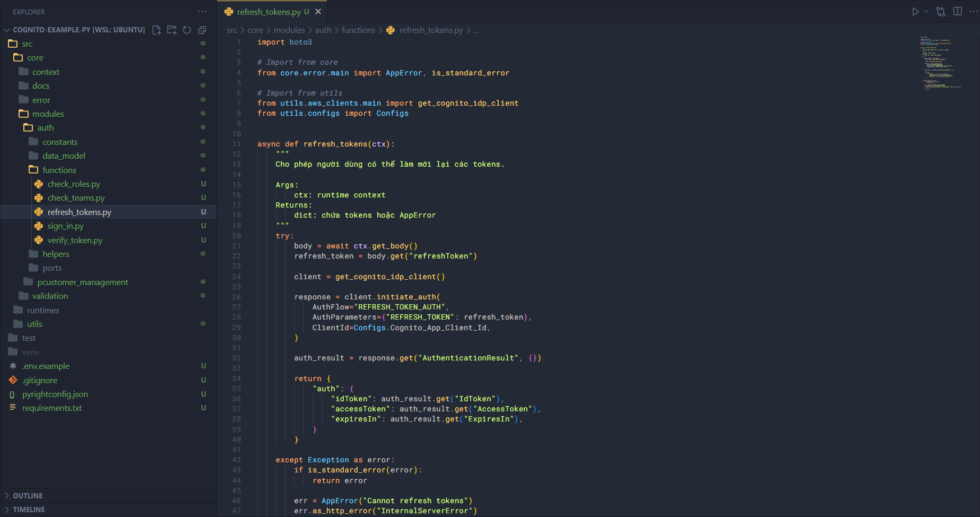The height and width of the screenshot is (517, 980).
Task: Expand the TIMELINE section
Action: click(29, 510)
